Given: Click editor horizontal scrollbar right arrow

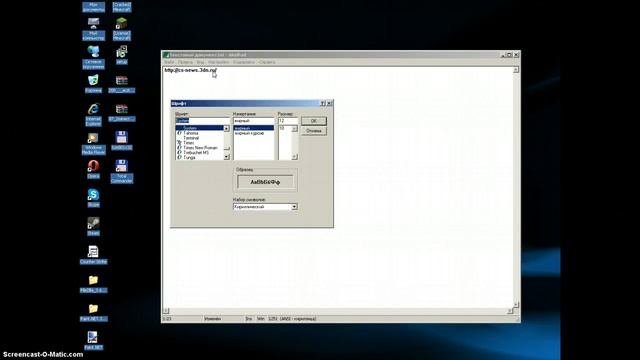Looking at the screenshot, I should click(510, 311).
